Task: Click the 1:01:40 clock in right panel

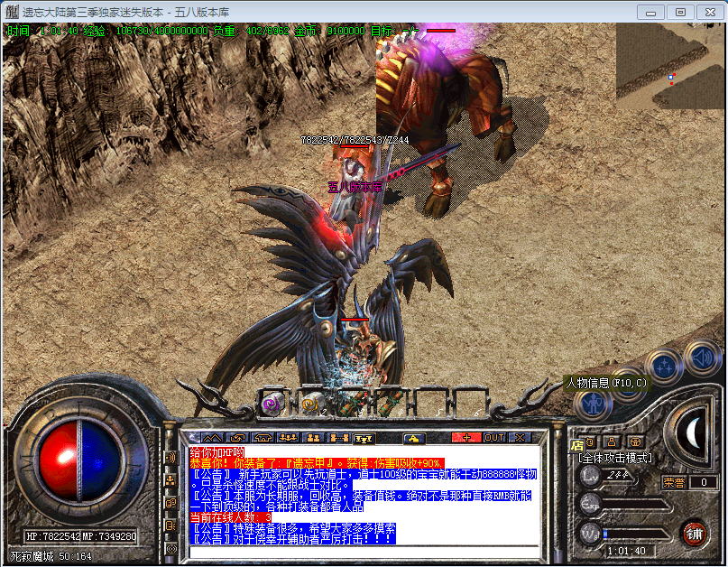Action: (x=626, y=551)
